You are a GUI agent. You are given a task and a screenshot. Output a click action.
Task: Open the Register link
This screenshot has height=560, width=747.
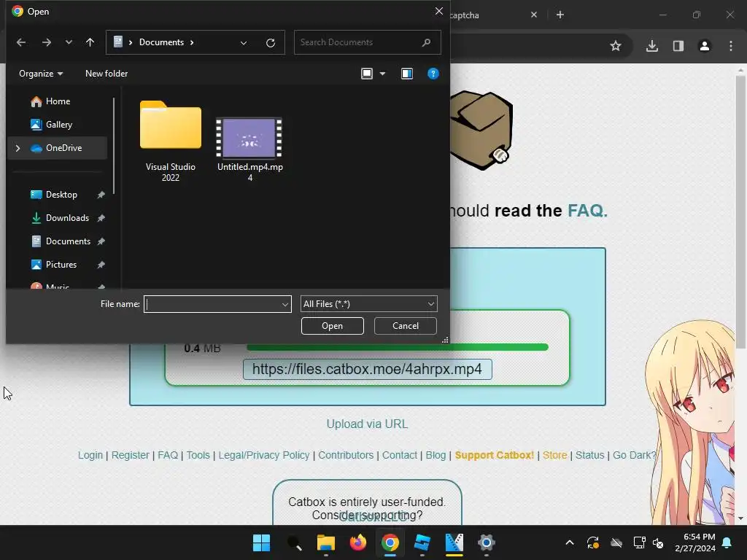click(131, 455)
